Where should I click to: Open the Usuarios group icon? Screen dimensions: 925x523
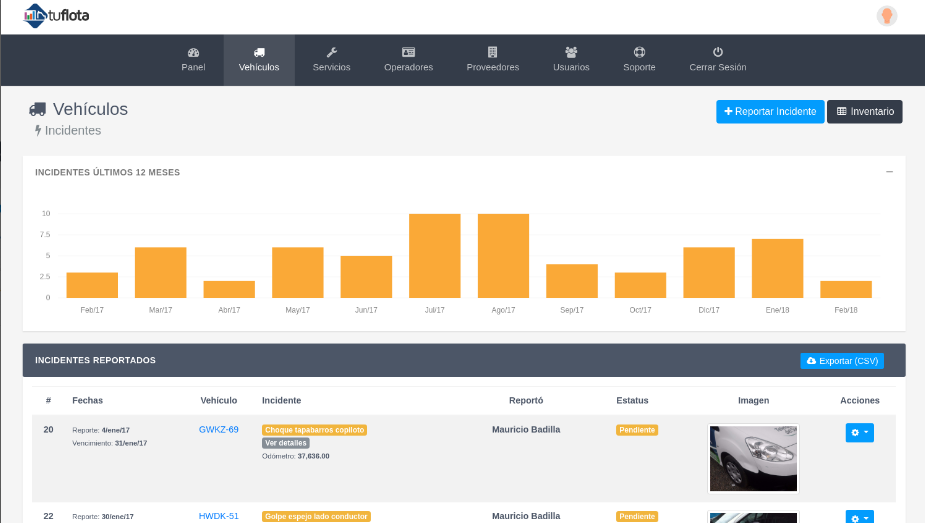[571, 52]
